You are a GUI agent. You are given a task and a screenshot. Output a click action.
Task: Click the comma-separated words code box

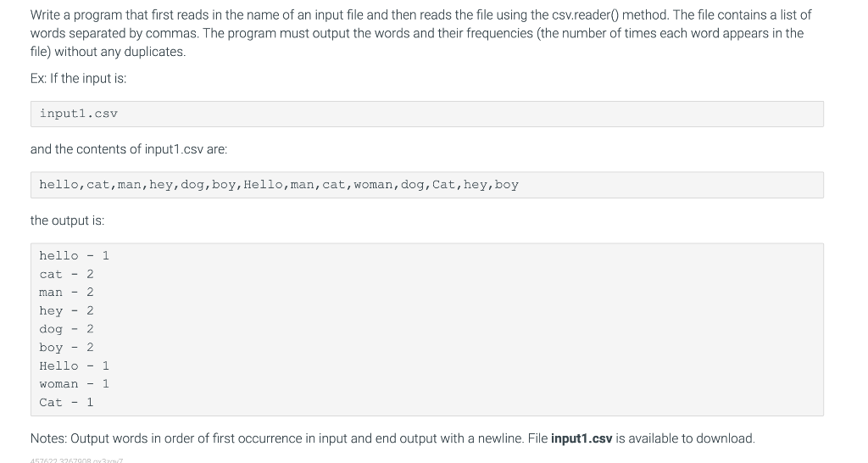pyautogui.click(x=427, y=184)
